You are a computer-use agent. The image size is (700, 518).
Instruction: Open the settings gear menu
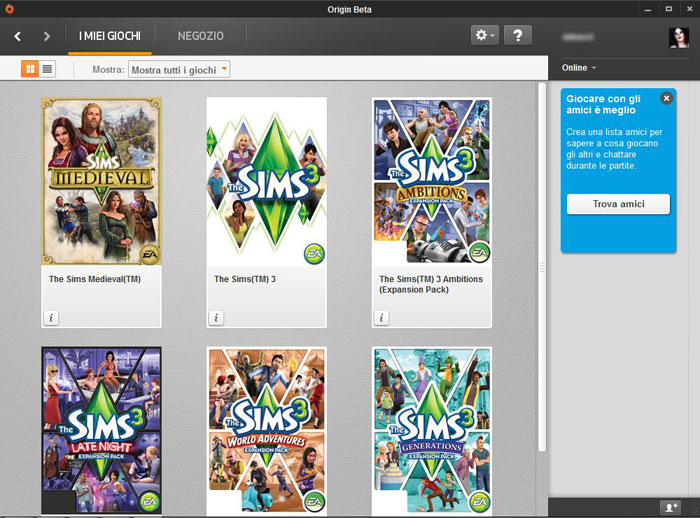(485, 35)
